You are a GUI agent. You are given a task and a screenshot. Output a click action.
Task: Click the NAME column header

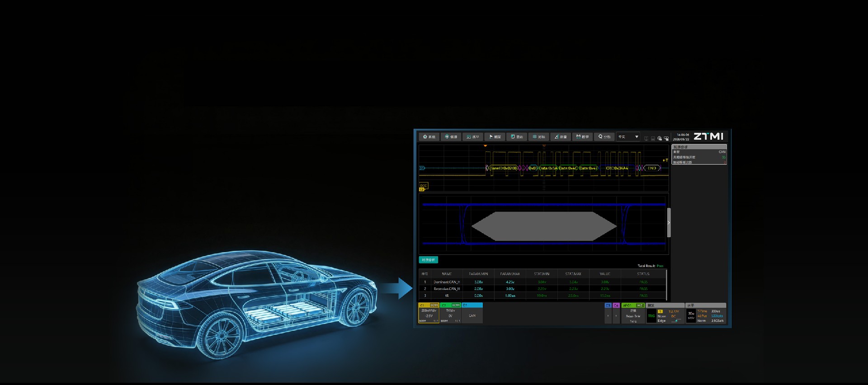coord(447,274)
